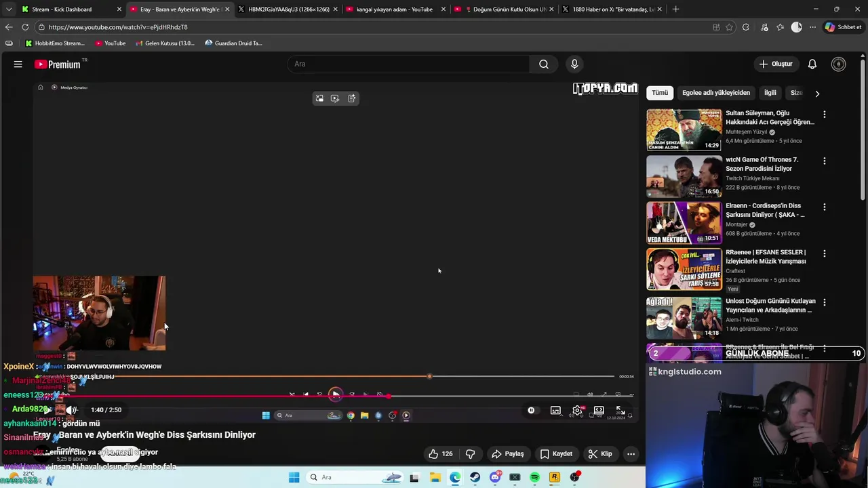Select the Tümü filter chip
The image size is (868, 488).
[660, 93]
